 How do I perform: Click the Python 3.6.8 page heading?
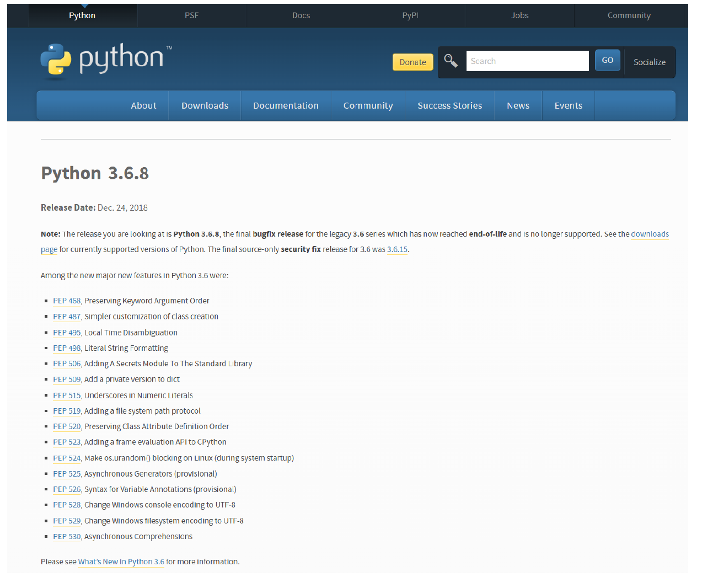(95, 173)
